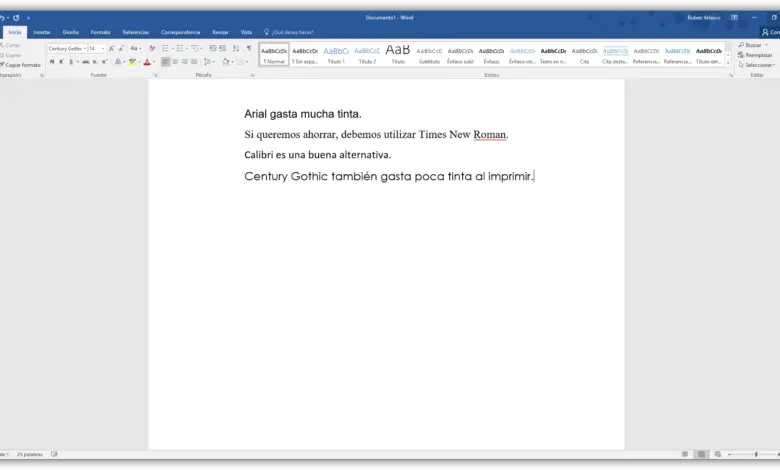
Task: Apply a bulleted list
Action: click(165, 48)
